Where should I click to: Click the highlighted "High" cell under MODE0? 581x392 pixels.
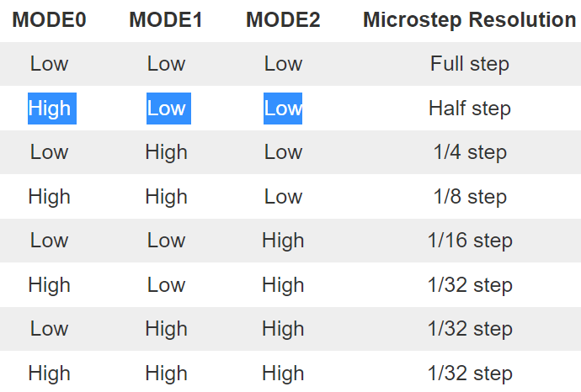tap(50, 109)
